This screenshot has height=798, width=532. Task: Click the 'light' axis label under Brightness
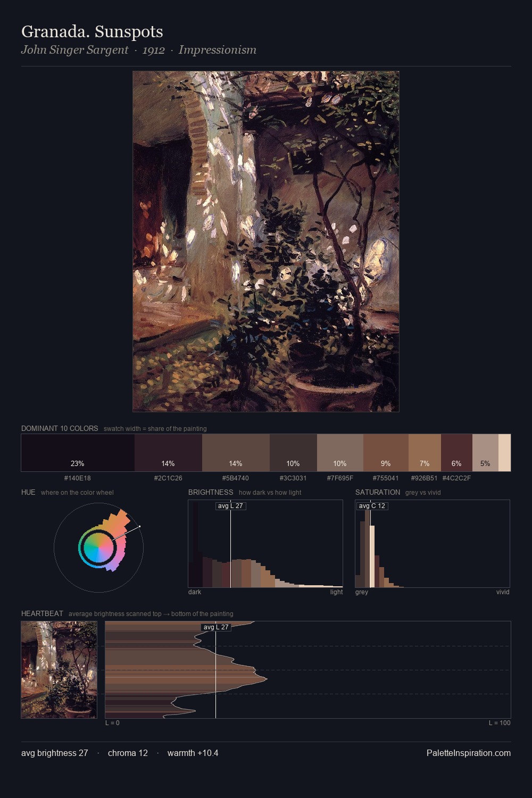pos(337,592)
